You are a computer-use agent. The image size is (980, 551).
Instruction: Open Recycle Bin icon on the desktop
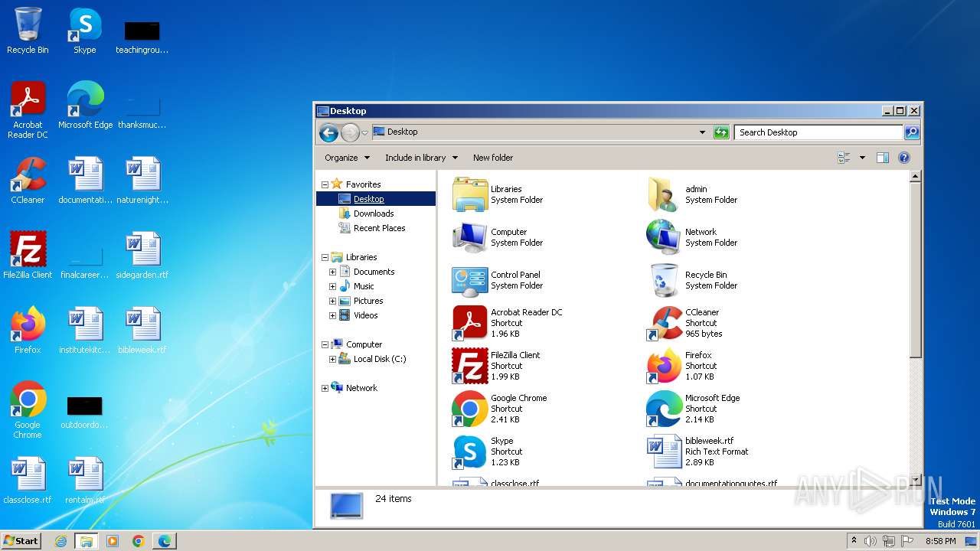point(28,31)
